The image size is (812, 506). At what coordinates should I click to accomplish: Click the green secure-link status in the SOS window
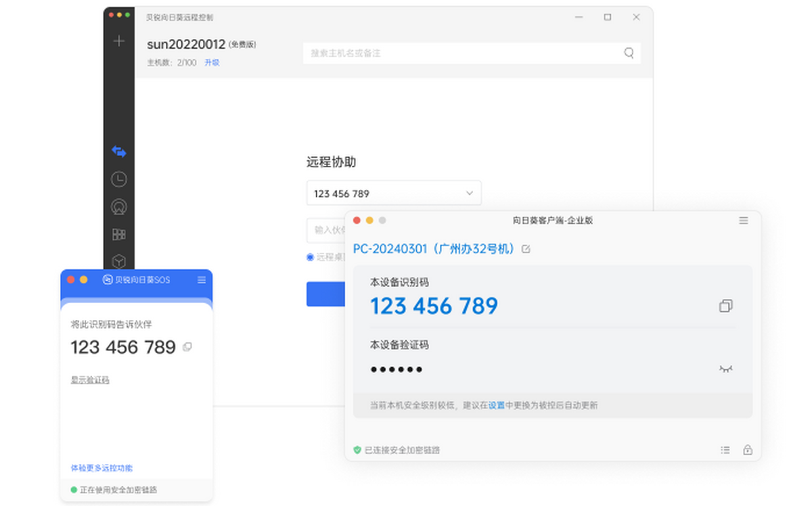[114, 489]
